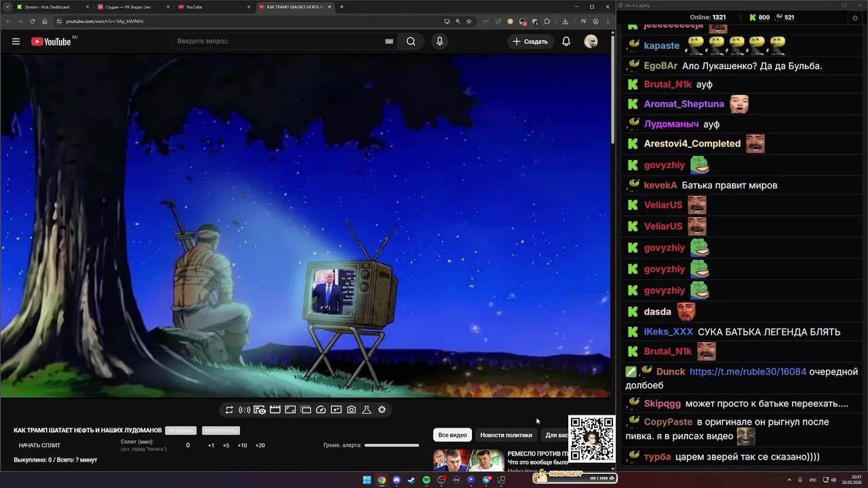Click the YouTube search magnifier button
This screenshot has width=868, height=488.
coord(411,41)
